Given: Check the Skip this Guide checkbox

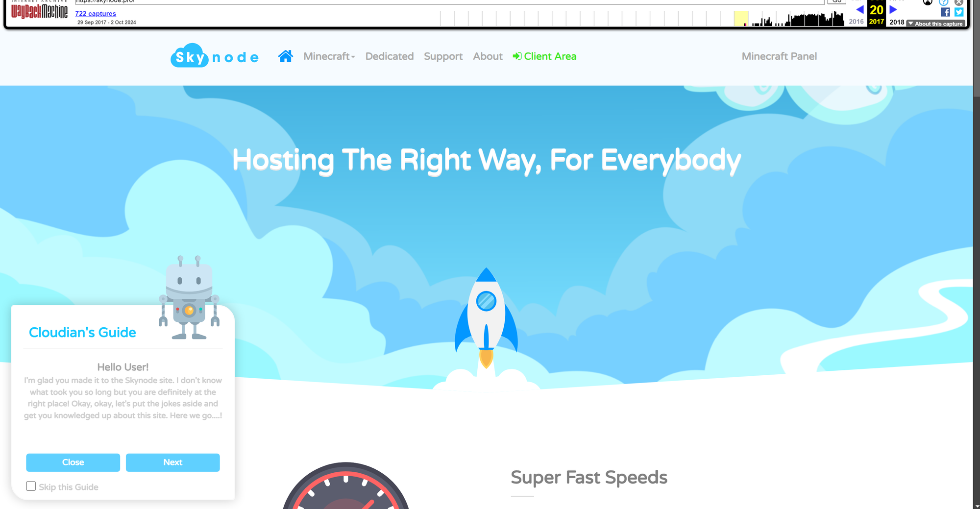Looking at the screenshot, I should pos(31,486).
